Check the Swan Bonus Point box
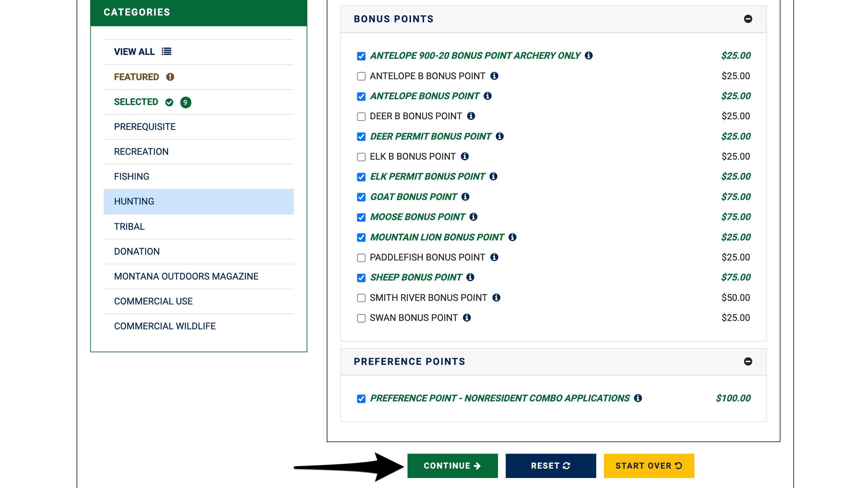 361,317
